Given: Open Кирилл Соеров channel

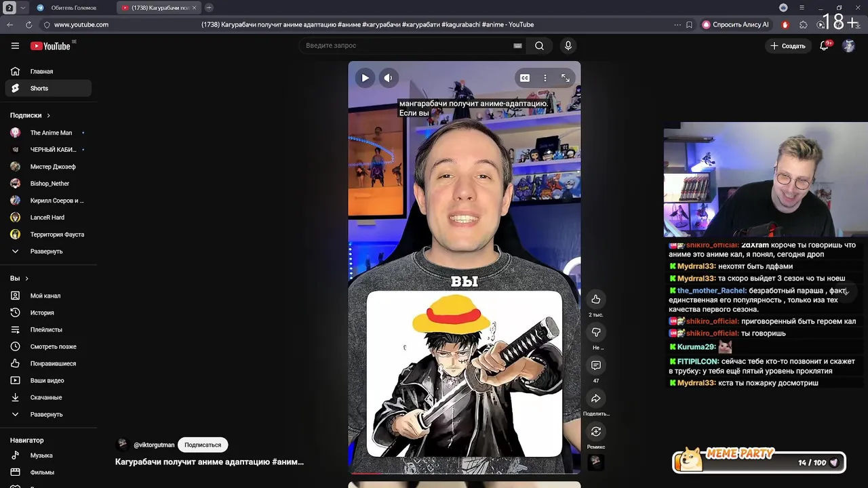Looking at the screenshot, I should tap(47, 201).
